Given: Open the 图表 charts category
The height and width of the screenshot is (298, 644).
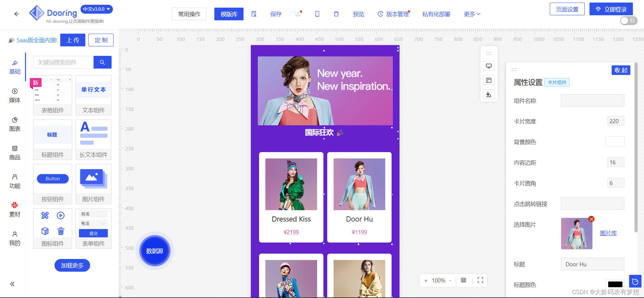Looking at the screenshot, I should click(x=15, y=124).
